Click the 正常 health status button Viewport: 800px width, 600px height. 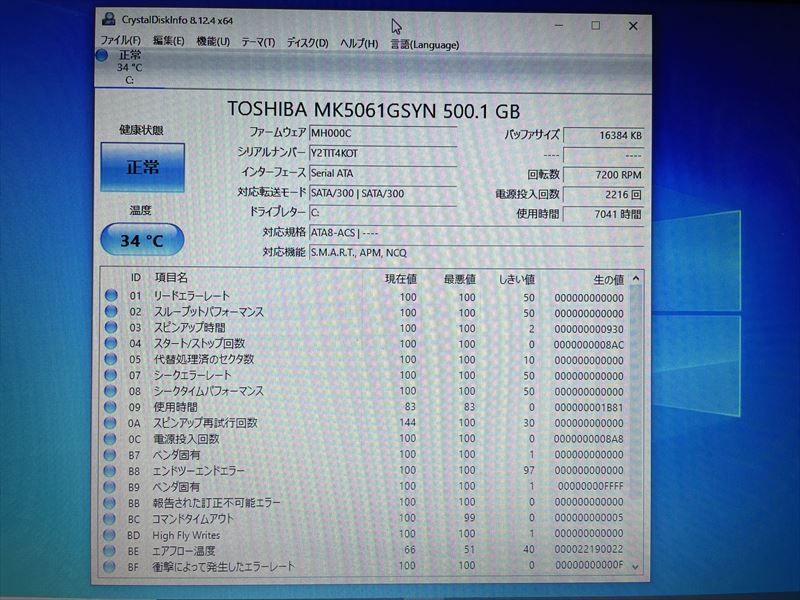coord(142,167)
